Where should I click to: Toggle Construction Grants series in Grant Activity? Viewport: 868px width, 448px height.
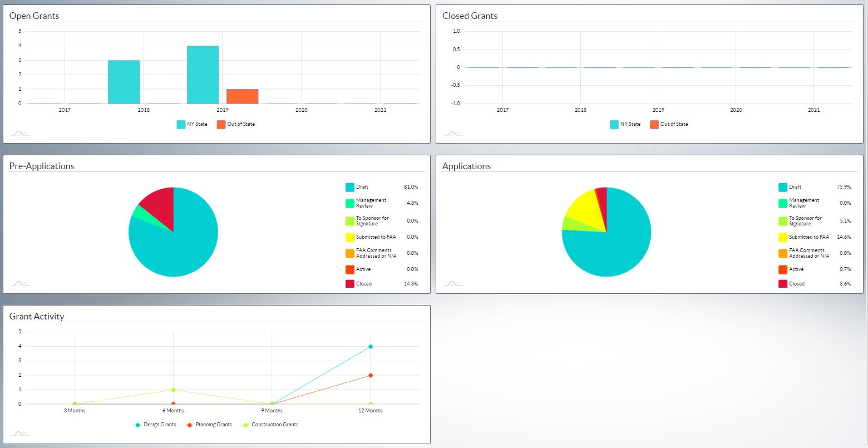271,425
